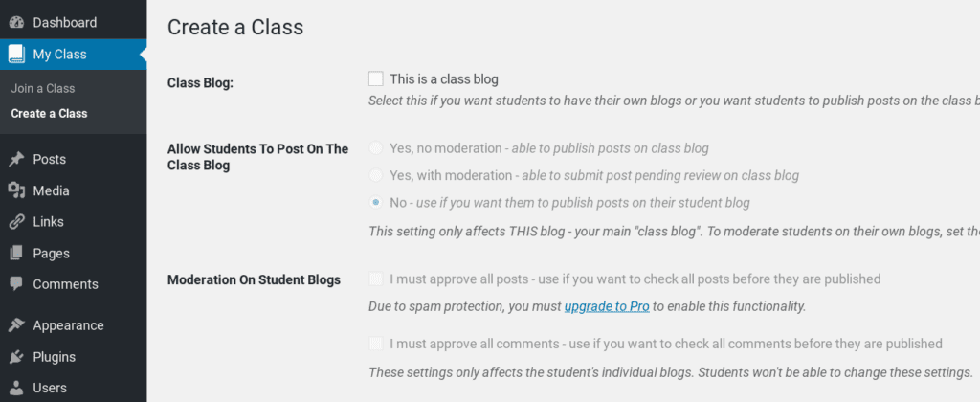
Task: Follow the 'upgrade to Pro' link
Action: click(607, 307)
